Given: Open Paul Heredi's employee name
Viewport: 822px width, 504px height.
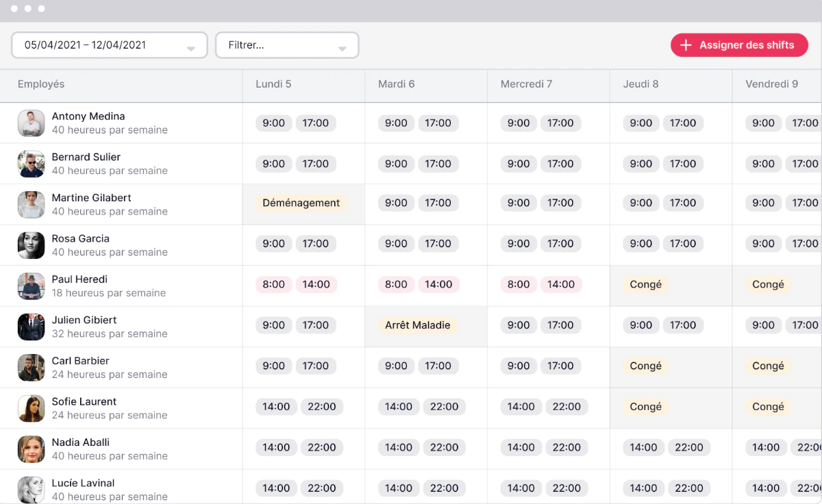Looking at the screenshot, I should (x=79, y=279).
